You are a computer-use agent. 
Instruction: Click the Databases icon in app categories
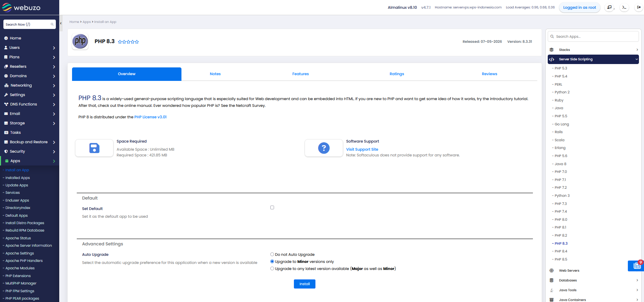coord(551,280)
